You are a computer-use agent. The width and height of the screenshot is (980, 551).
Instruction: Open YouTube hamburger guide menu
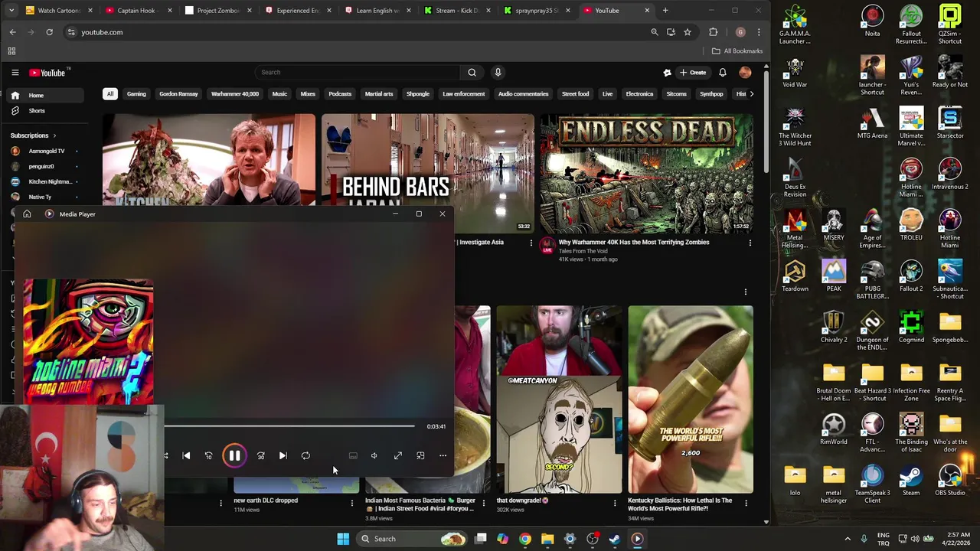(15, 73)
